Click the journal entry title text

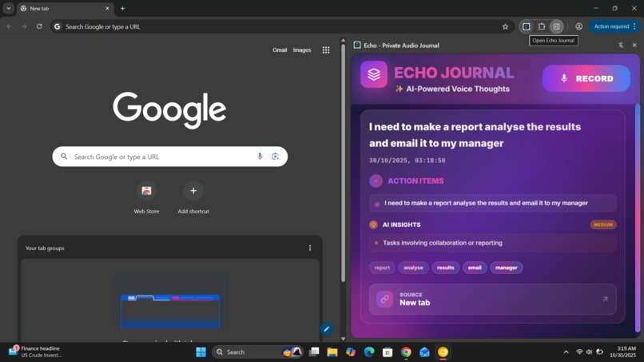pos(475,135)
